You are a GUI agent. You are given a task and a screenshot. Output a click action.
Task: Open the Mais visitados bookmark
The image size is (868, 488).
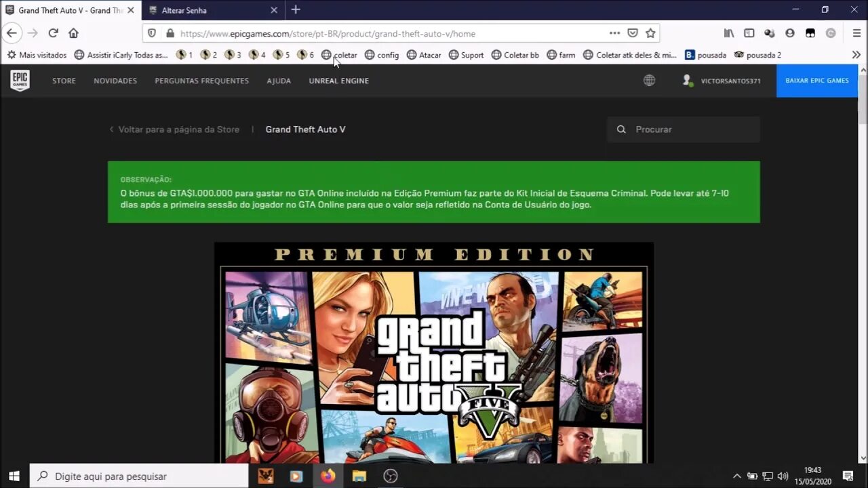pos(37,55)
